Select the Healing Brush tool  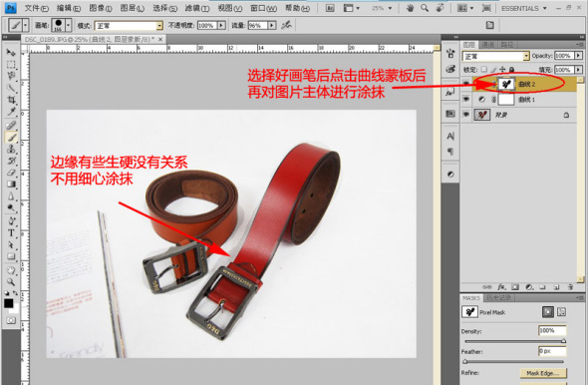point(11,126)
